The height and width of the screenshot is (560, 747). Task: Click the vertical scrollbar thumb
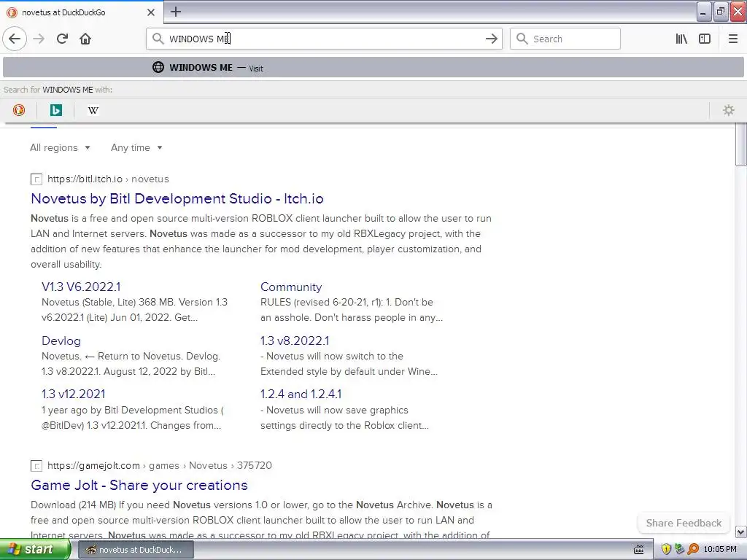point(741,145)
